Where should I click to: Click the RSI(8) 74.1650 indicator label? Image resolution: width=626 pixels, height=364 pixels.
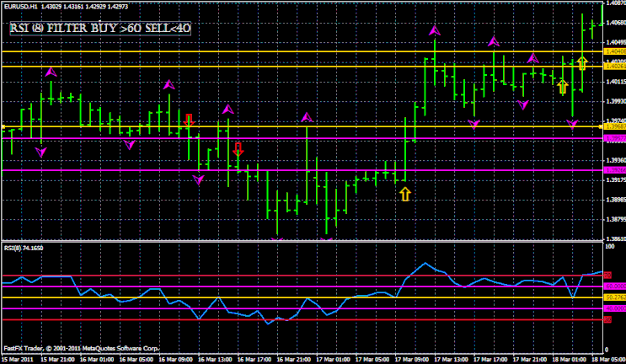(24, 249)
